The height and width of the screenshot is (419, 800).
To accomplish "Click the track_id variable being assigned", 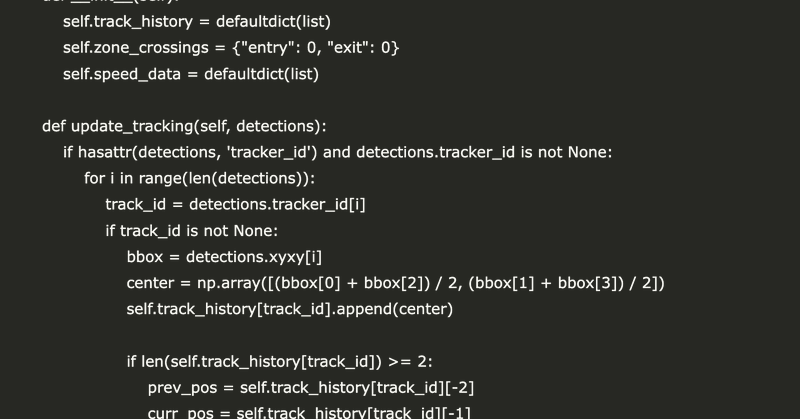I will pyautogui.click(x=138, y=204).
